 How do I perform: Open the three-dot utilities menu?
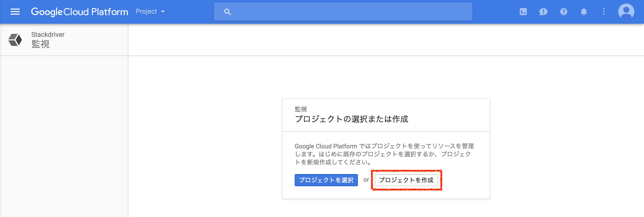click(604, 12)
